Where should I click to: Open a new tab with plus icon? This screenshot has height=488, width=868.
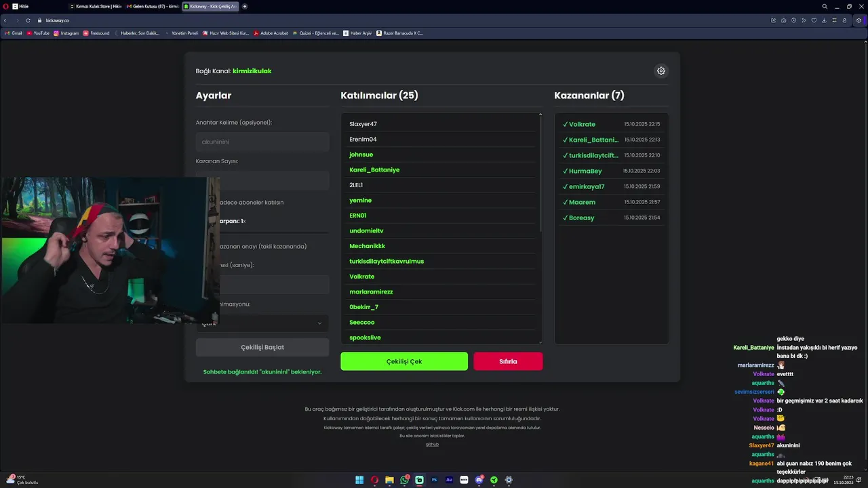click(x=245, y=6)
